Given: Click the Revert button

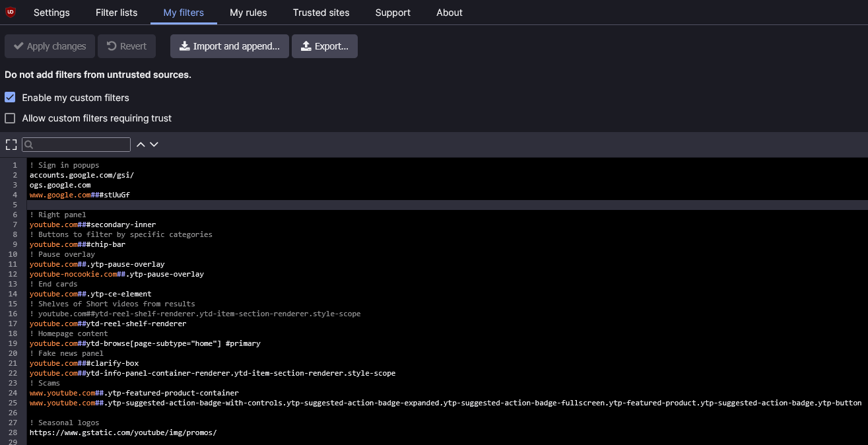Looking at the screenshot, I should (127, 46).
